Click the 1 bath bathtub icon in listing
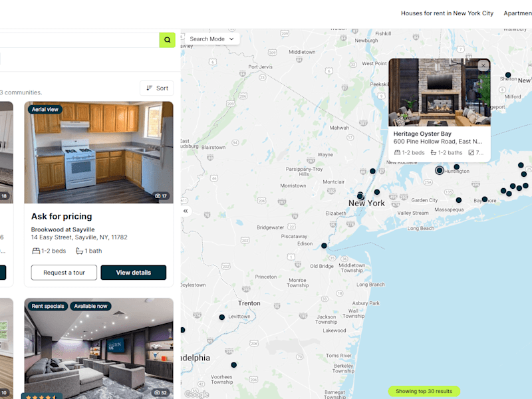The height and width of the screenshot is (399, 532). 79,251
